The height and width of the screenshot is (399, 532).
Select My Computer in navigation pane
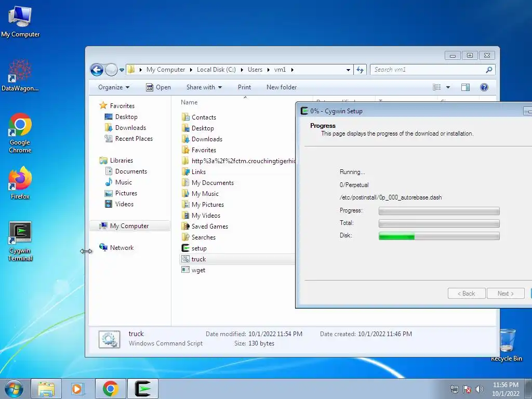coord(130,226)
